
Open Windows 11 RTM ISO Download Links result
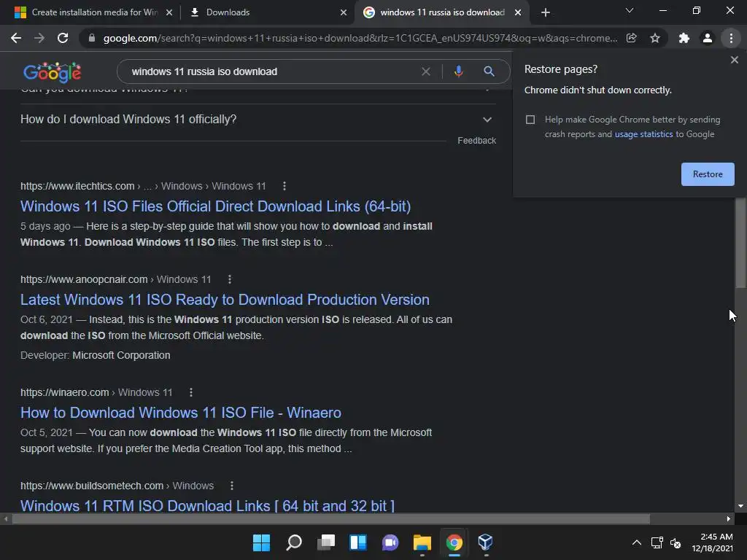click(x=207, y=505)
